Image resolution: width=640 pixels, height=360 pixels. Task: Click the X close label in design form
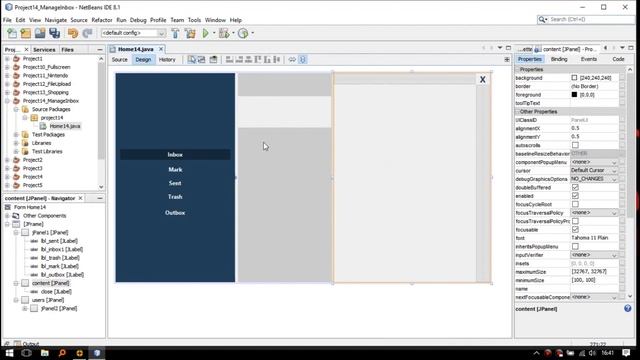(482, 80)
